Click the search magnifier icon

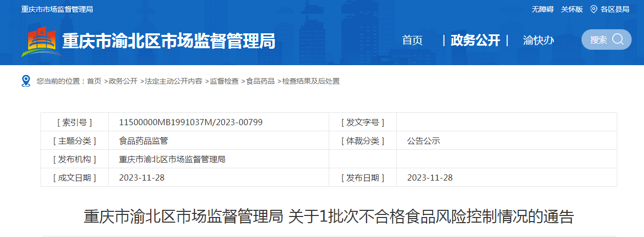tap(618, 39)
